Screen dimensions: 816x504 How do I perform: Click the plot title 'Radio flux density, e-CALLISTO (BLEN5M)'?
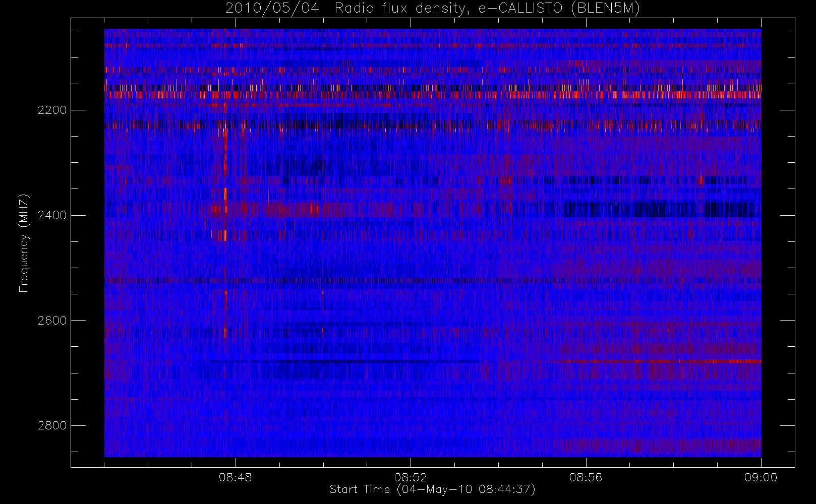[x=487, y=9]
